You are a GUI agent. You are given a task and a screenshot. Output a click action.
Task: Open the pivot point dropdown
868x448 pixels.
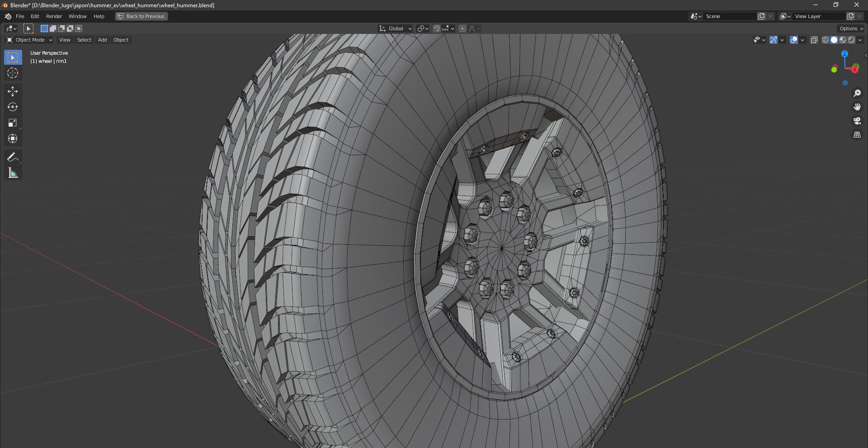423,29
